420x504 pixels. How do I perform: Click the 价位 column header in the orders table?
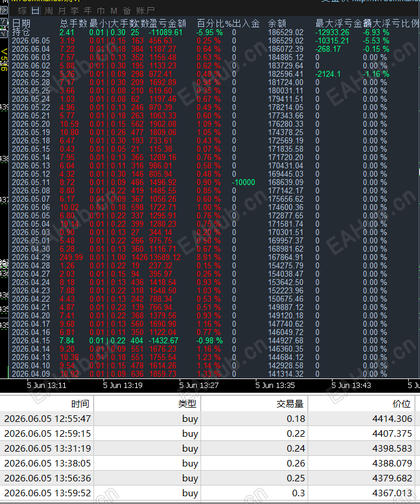coord(402,403)
